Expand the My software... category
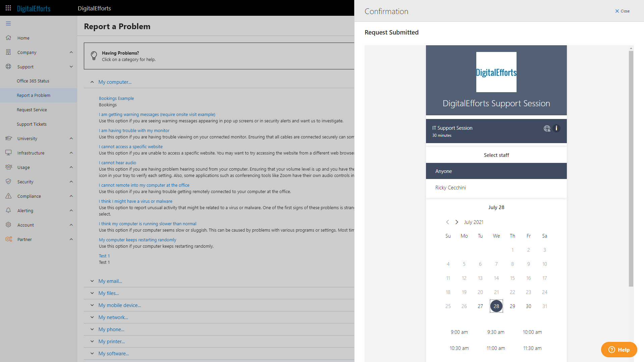644x362 pixels. [92, 354]
